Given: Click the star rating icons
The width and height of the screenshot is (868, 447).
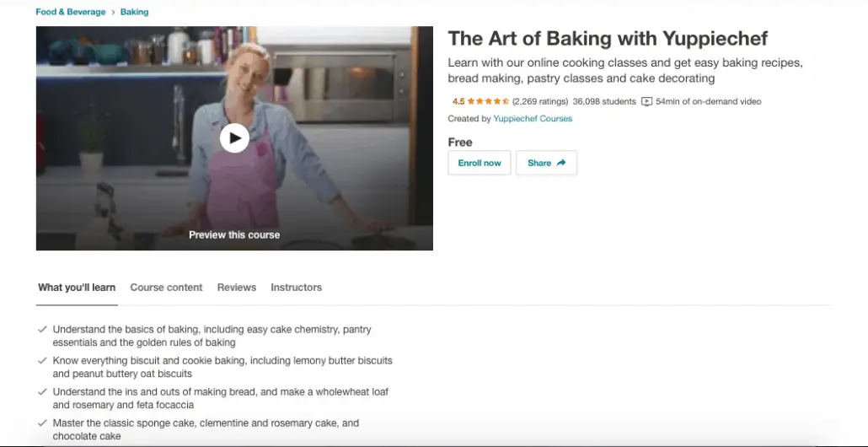Looking at the screenshot, I should (488, 101).
